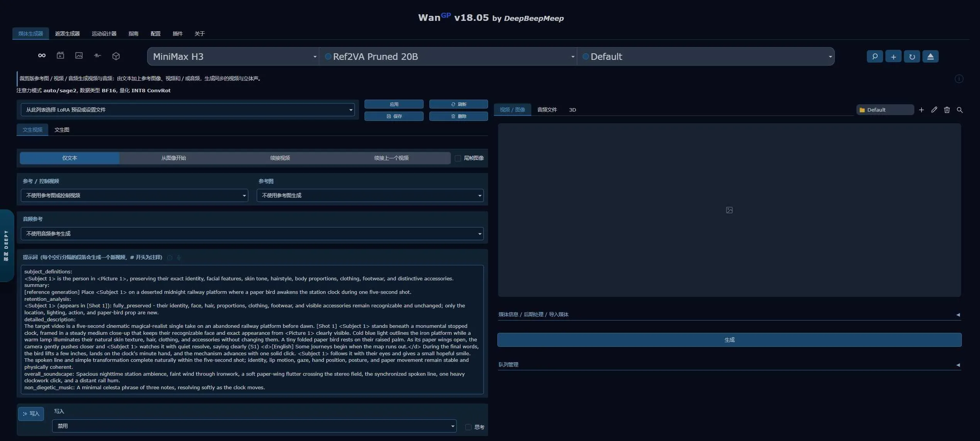Click the pencil edit folder icon
Screen dimensions: 980x441
[x=934, y=110]
